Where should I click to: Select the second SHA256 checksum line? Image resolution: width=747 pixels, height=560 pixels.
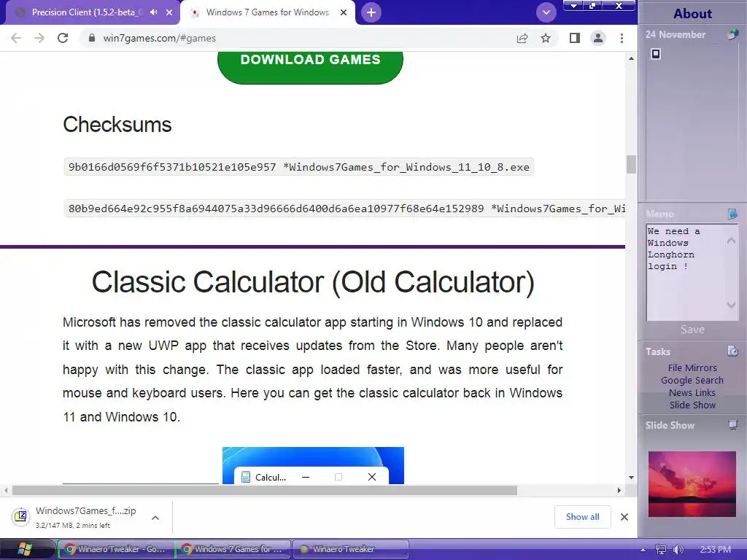tap(344, 209)
